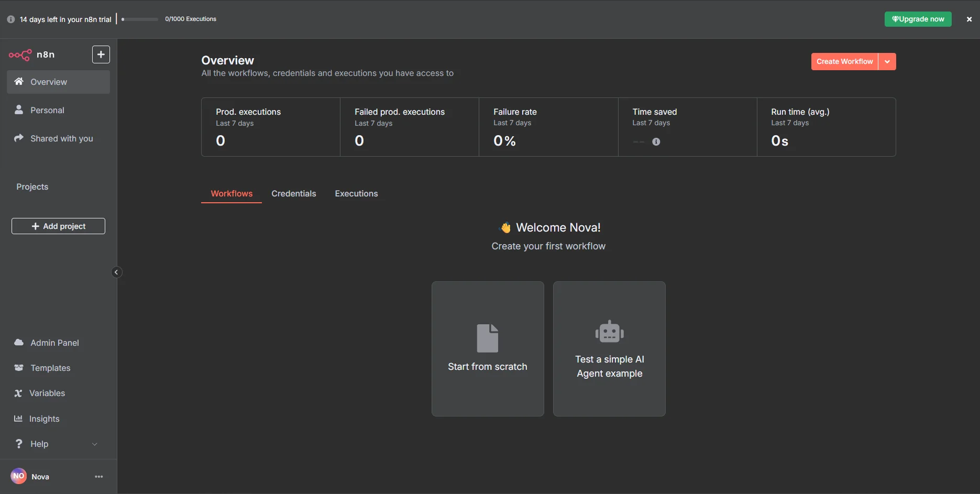Open Personal in the sidebar
Viewport: 980px width, 494px height.
[x=58, y=110]
